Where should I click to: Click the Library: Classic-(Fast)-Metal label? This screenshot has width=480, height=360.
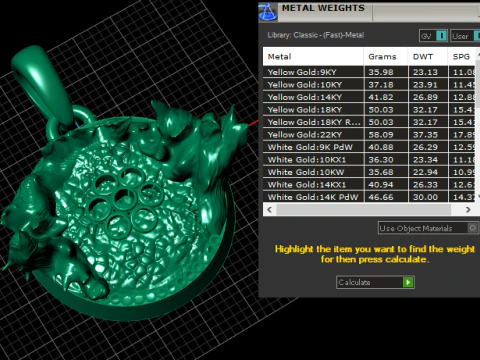coord(315,35)
